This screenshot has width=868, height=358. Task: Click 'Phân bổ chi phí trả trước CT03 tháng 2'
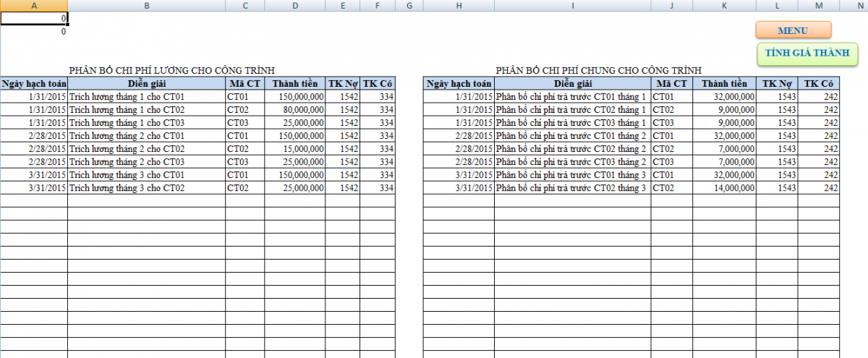point(572,162)
